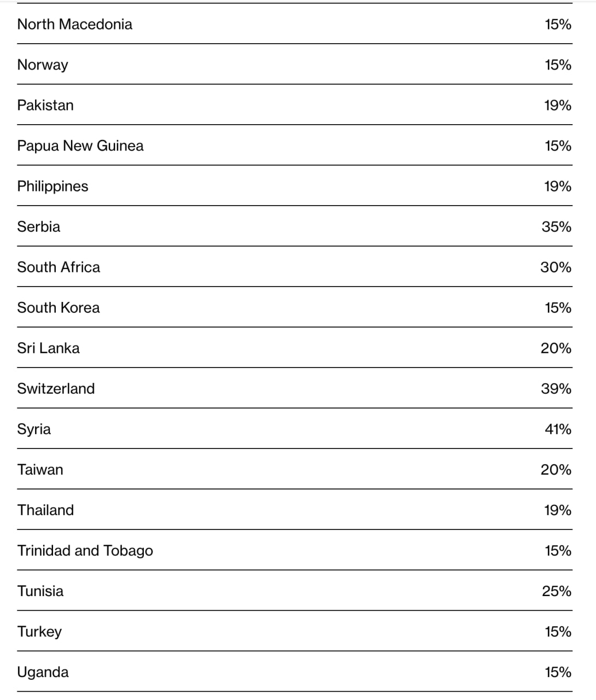Select the Norway country name
Screen dimensions: 596x700
coord(43,65)
